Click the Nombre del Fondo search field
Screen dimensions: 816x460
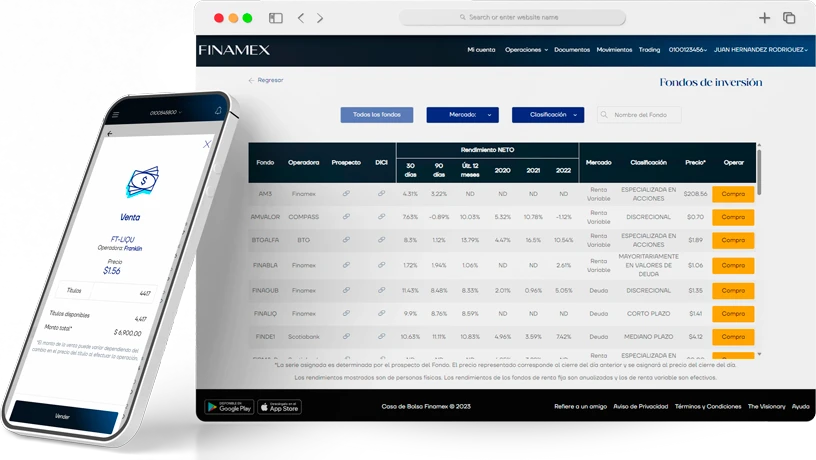coord(639,115)
